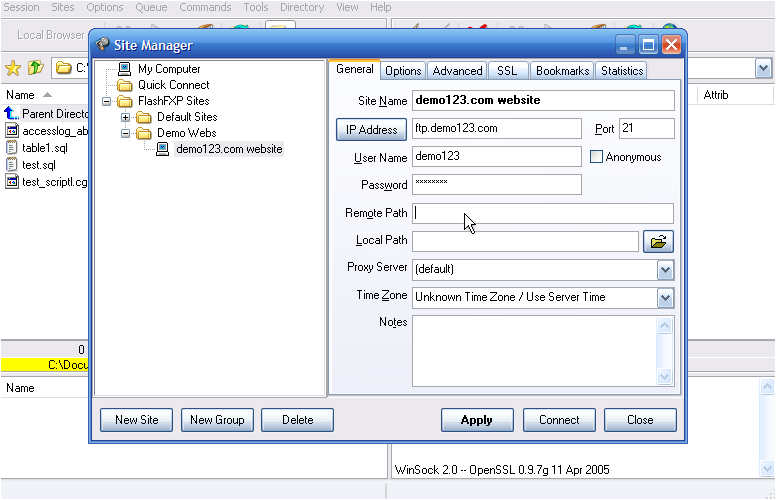Click into the Remote Path field
Viewport: 776px width, 500px height.
tap(543, 213)
